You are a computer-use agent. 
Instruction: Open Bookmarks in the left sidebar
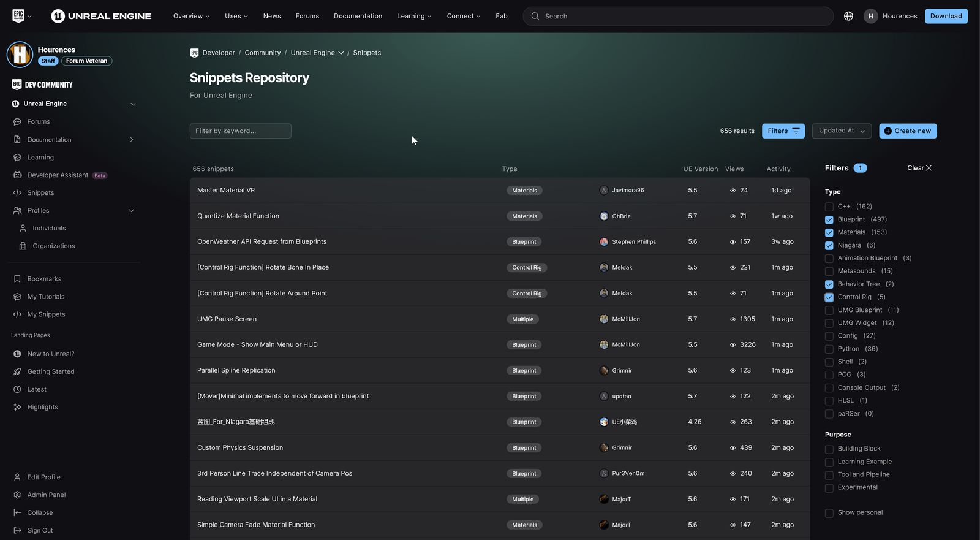(x=44, y=279)
